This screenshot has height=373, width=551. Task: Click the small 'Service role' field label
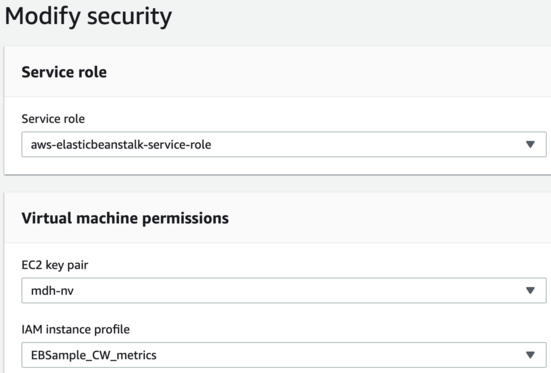tap(53, 119)
